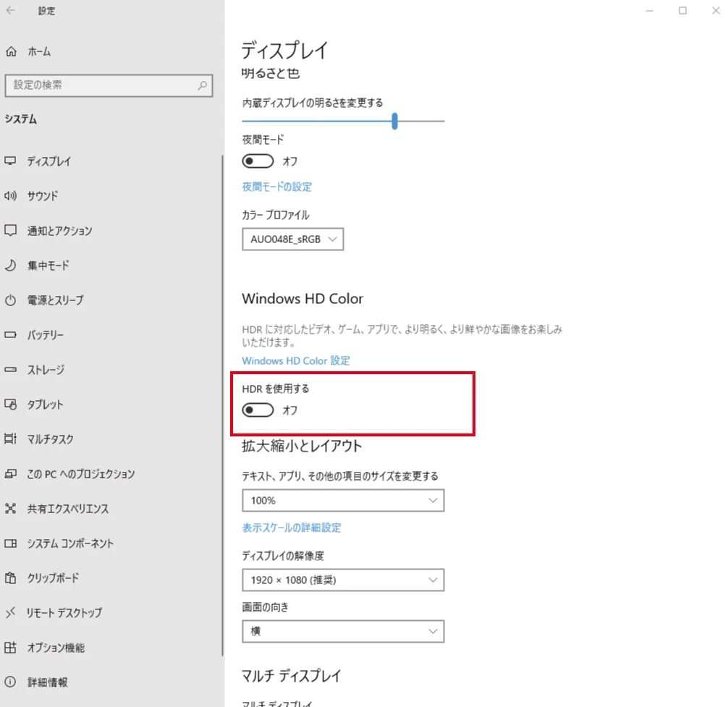Open the 横 screen orientation dropdown
Viewport: 728px width, 707px height.
(342, 631)
